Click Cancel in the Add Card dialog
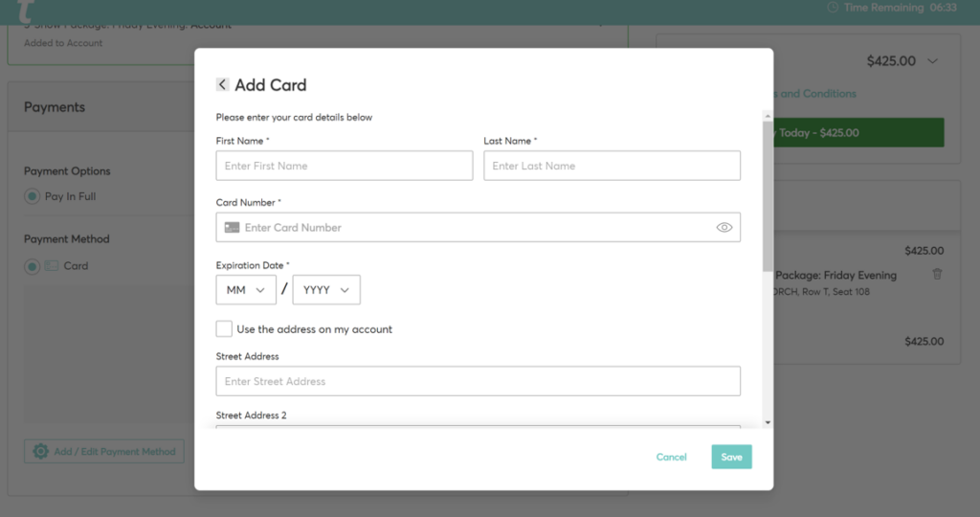The image size is (980, 517). [x=671, y=457]
